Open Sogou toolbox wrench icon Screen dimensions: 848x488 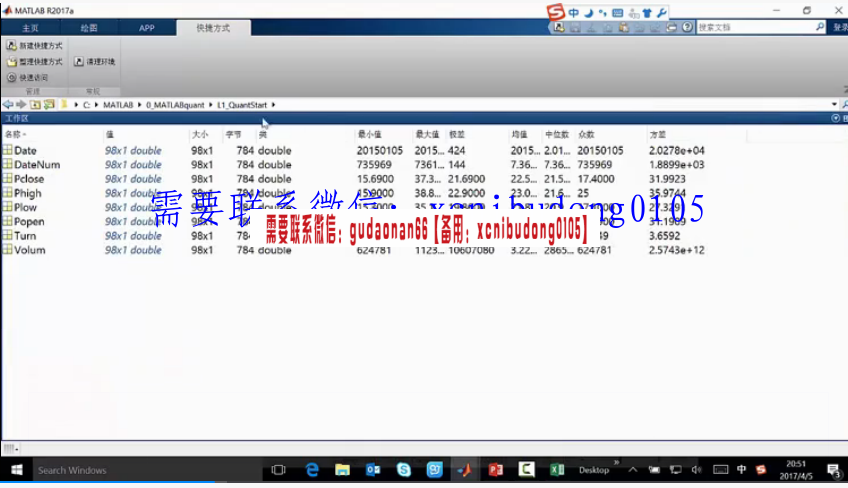pyautogui.click(x=661, y=12)
